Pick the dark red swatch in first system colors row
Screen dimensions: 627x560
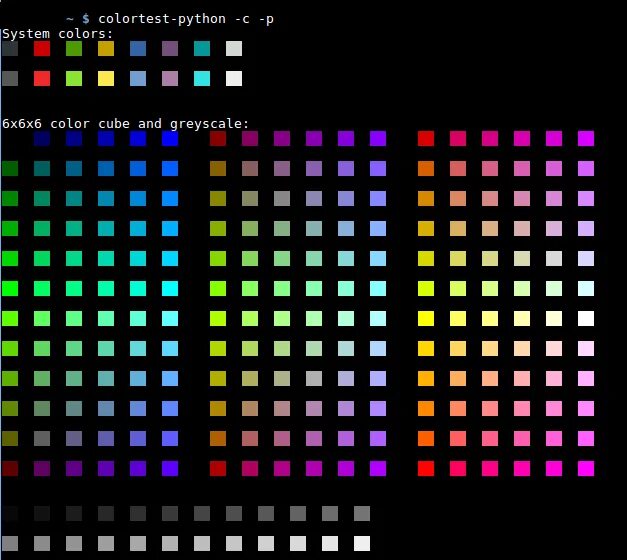42,49
